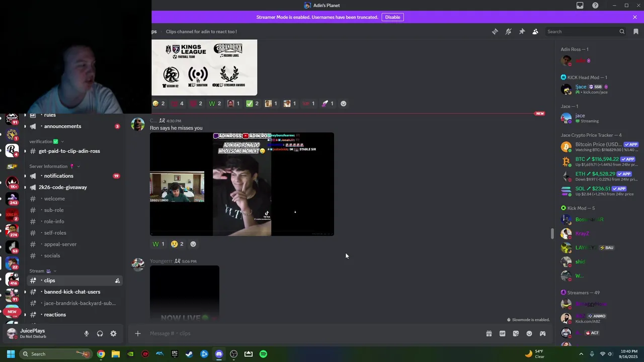
Task: Open the Threads icon in channel header
Action: [495, 32]
